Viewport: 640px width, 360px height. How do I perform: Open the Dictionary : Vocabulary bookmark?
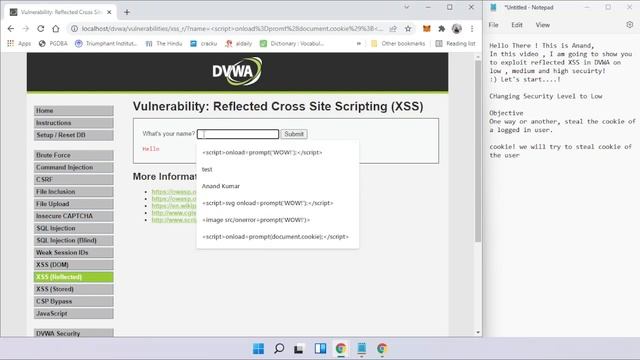click(x=292, y=43)
